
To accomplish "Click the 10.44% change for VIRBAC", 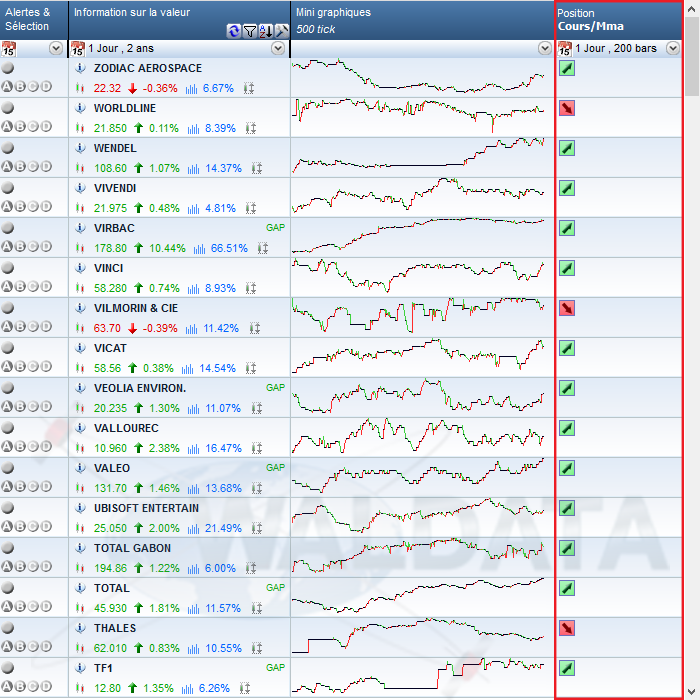I will click(167, 248).
